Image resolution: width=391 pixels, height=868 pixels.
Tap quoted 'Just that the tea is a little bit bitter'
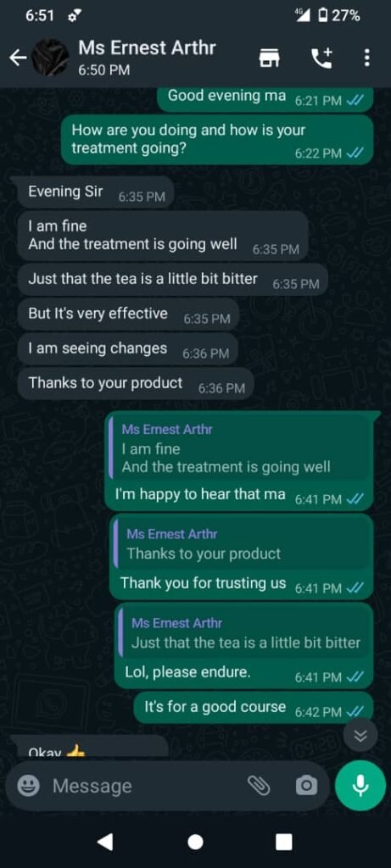pyautogui.click(x=243, y=632)
